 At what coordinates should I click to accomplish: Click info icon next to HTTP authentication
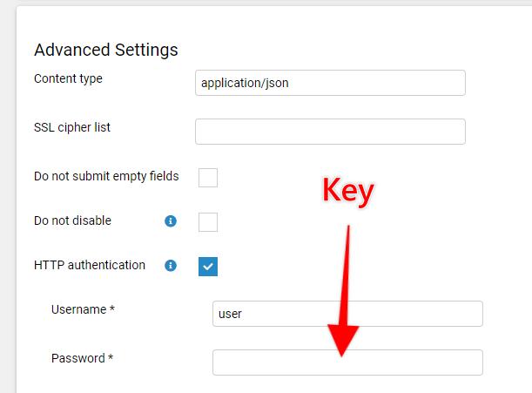(171, 265)
